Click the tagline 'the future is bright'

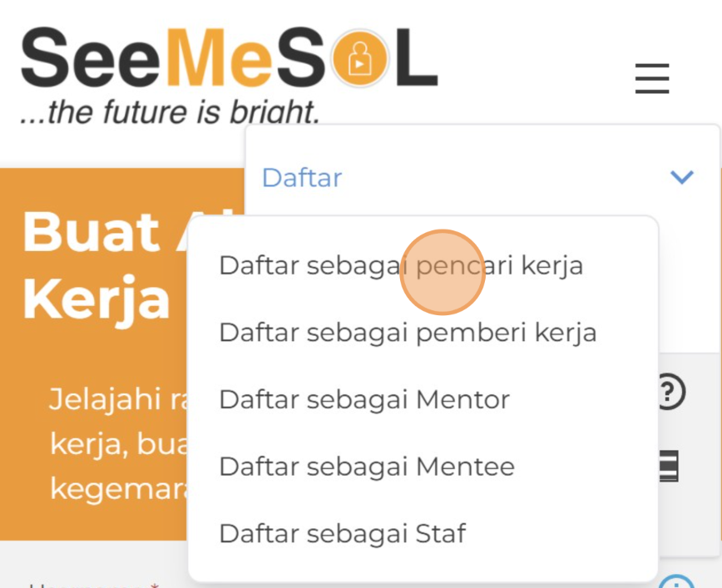pos(170,112)
